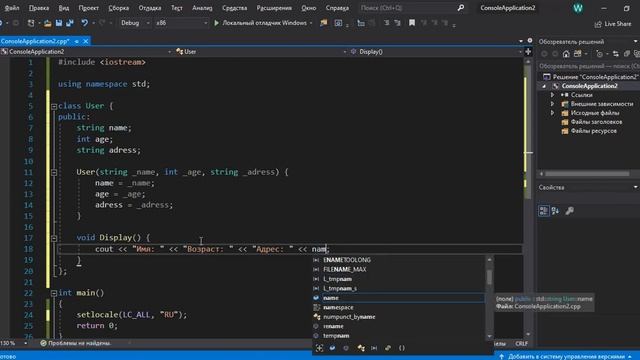Toggle the IntelliSense fields filter
Screen dimensions: 640x360
click(332, 348)
